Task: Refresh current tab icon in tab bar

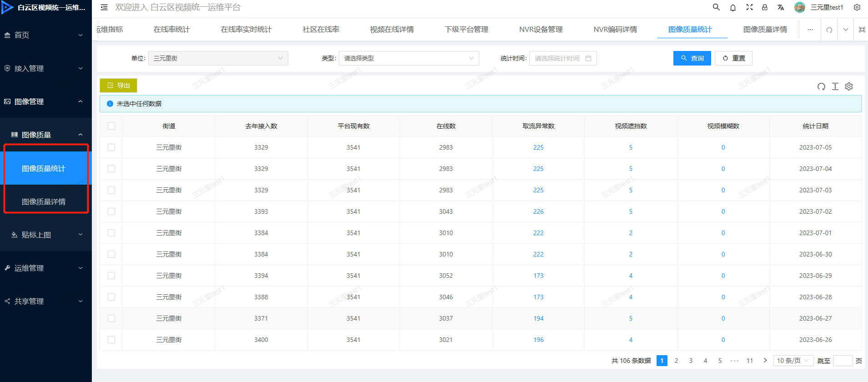Action: coord(829,30)
